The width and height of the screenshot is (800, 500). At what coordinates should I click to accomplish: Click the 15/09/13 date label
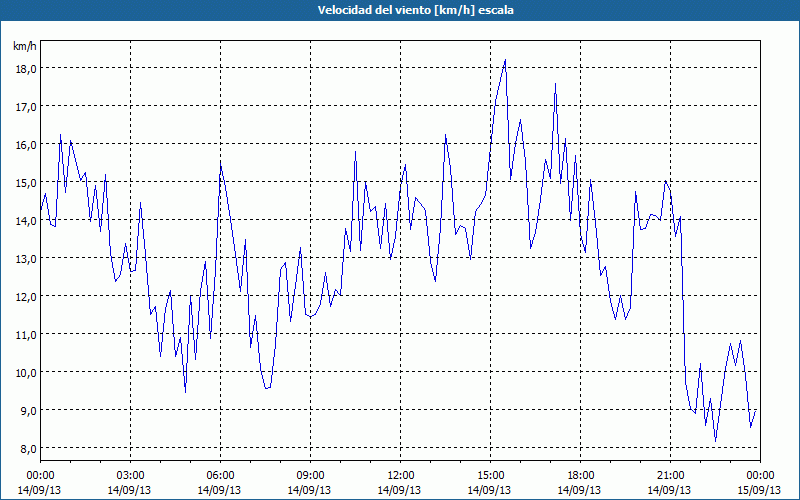(759, 490)
